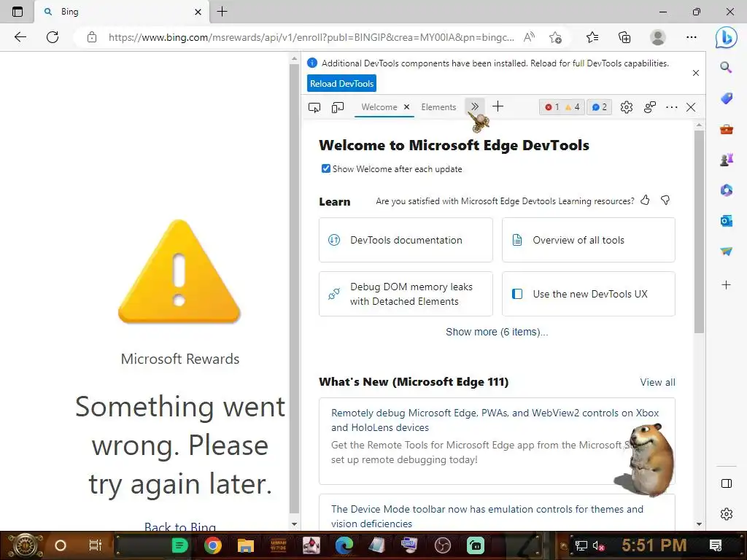Click the DevTools feedback icon
The image size is (747, 560).
coord(650,107)
